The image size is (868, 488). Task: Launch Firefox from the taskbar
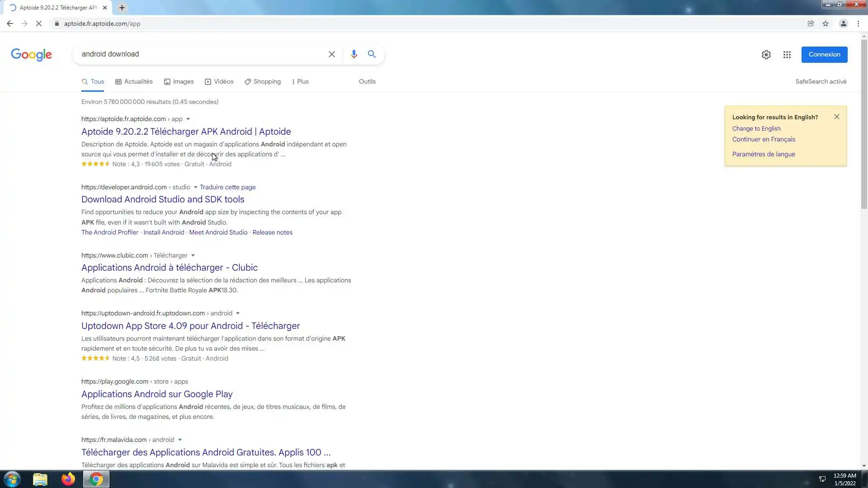[68, 479]
